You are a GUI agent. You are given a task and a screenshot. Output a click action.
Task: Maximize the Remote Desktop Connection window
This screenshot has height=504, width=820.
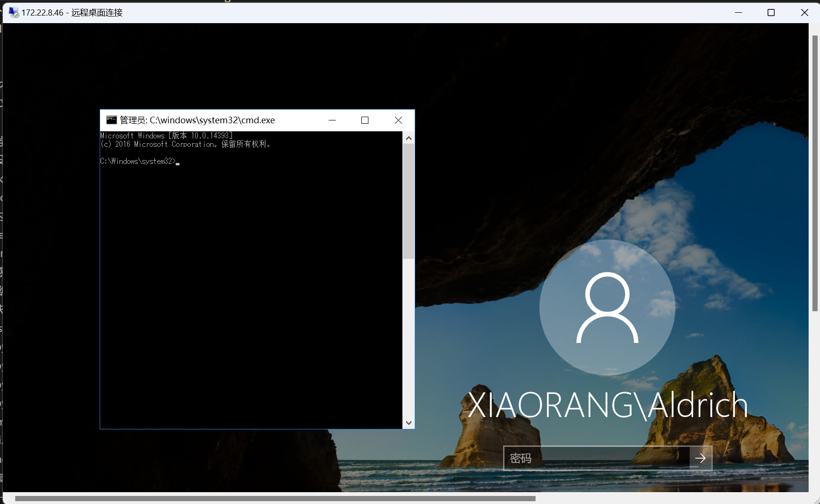tap(771, 12)
